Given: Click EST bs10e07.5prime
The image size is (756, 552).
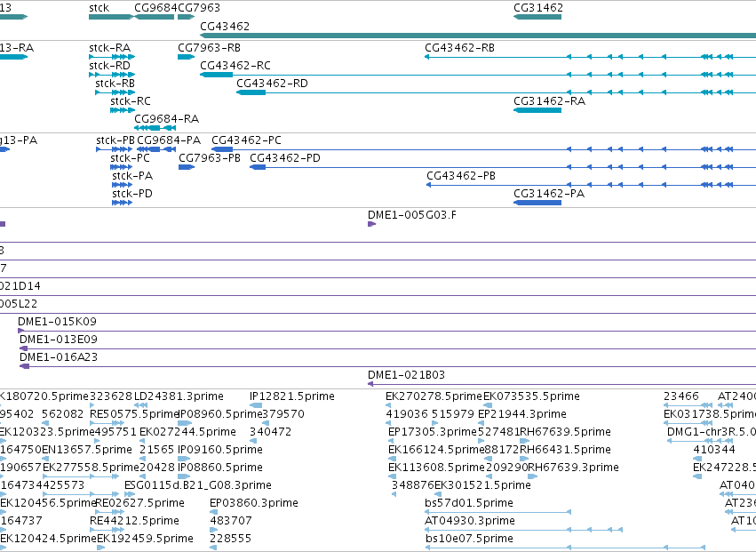Looking at the screenshot, I should 469,539.
